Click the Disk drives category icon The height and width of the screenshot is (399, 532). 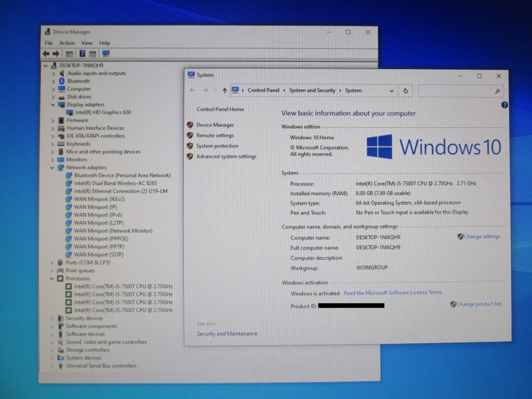pyautogui.click(x=61, y=97)
